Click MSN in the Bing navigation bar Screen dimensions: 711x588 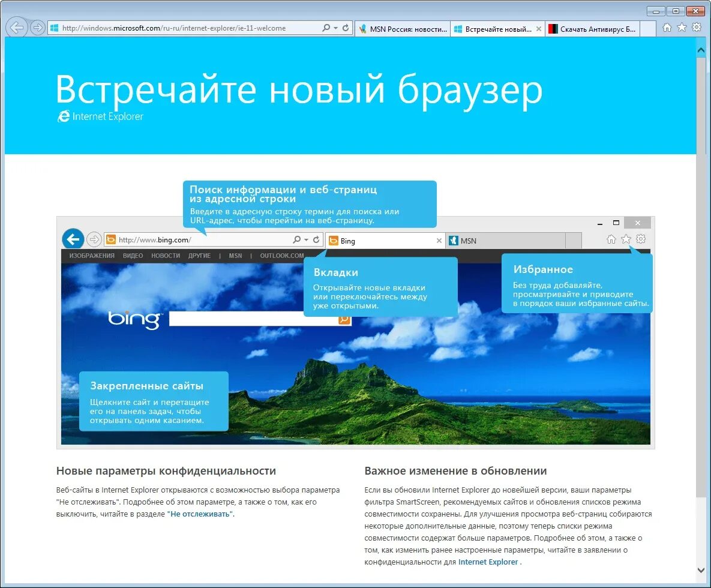tap(235, 256)
